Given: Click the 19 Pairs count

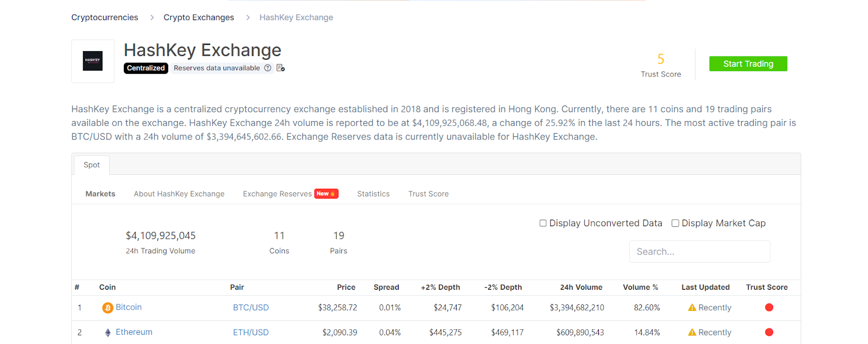Looking at the screenshot, I should 339,235.
